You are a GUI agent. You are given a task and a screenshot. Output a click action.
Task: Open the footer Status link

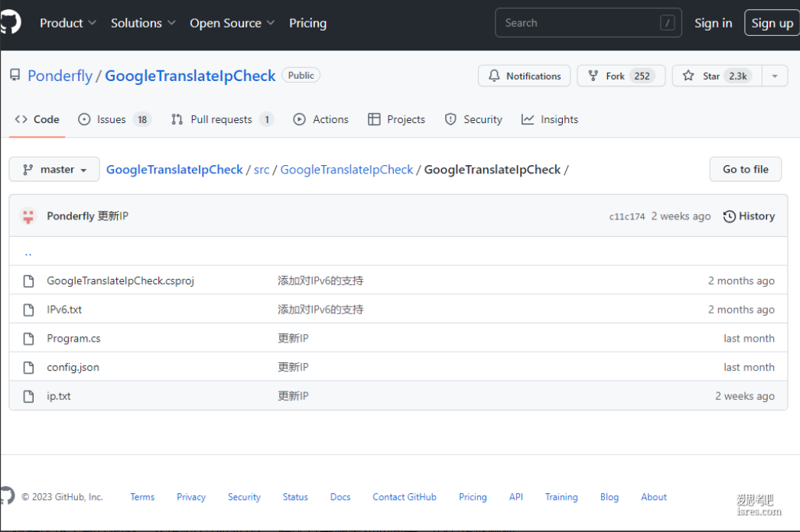coord(295,497)
